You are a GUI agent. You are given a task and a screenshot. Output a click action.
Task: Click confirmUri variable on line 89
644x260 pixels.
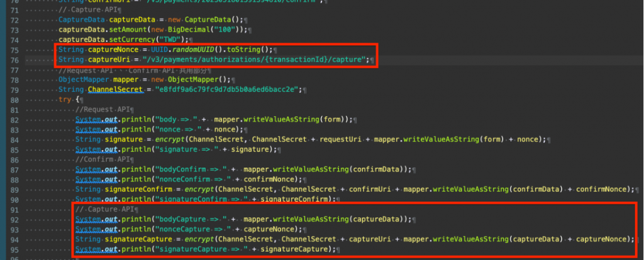click(x=370, y=189)
